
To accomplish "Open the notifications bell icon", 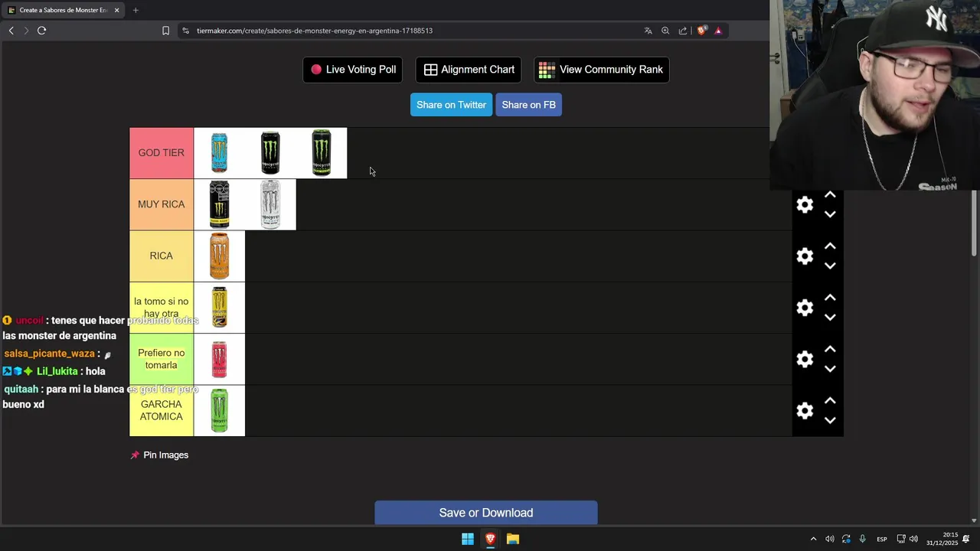I will tap(967, 539).
